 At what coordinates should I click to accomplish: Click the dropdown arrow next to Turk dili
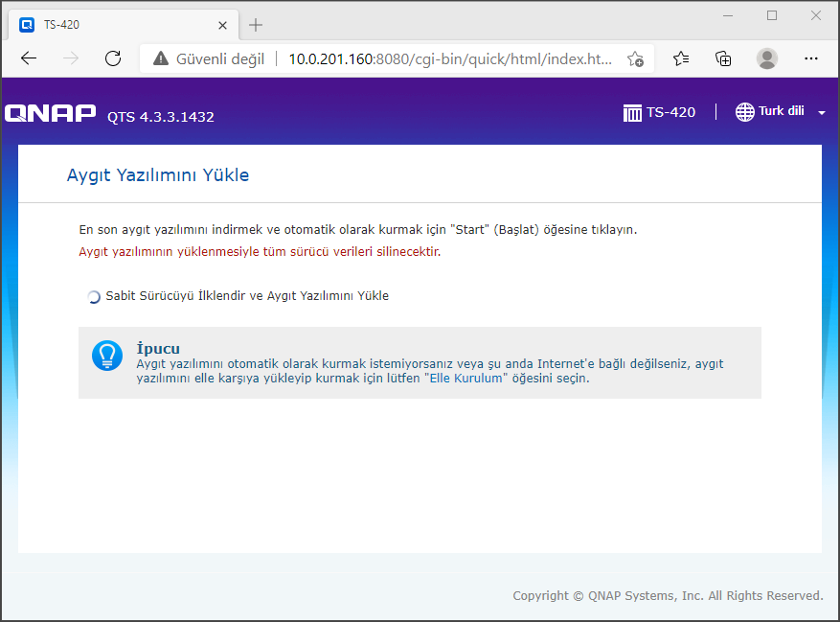[822, 113]
